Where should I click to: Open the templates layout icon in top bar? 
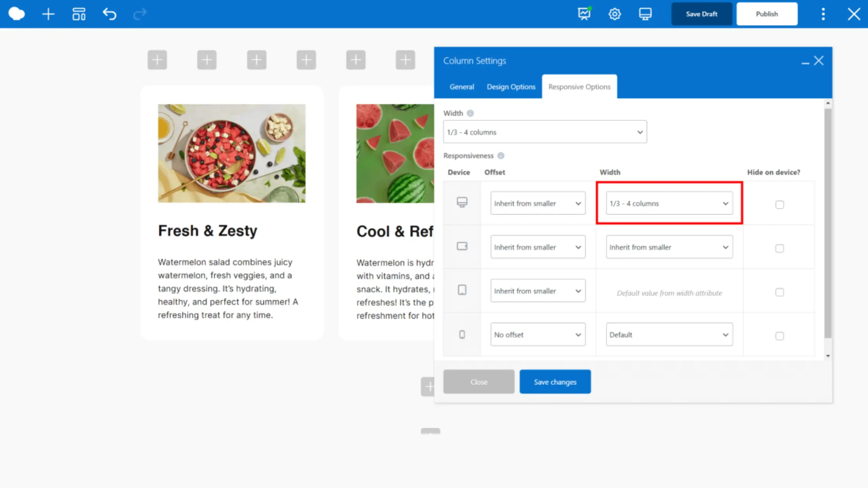(79, 14)
